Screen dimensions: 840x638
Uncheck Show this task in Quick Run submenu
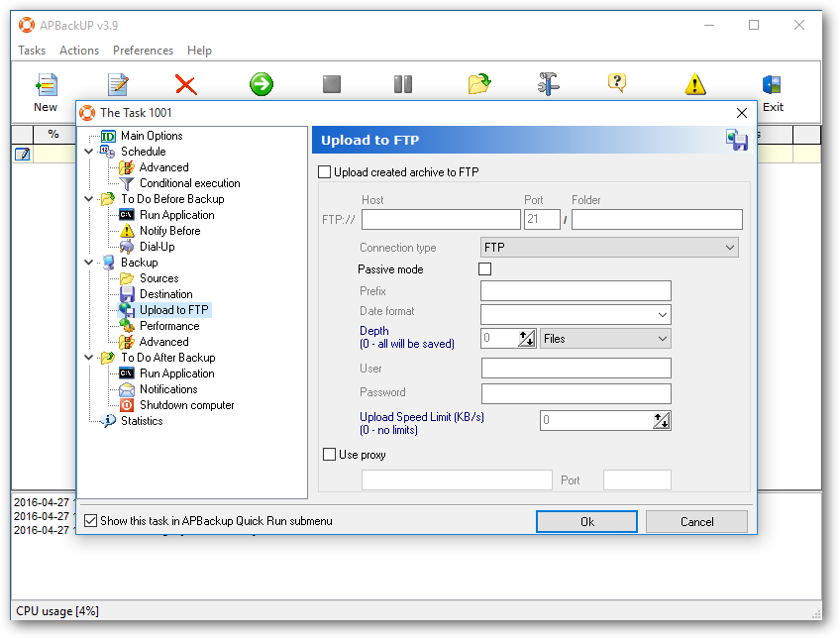pyautogui.click(x=90, y=521)
